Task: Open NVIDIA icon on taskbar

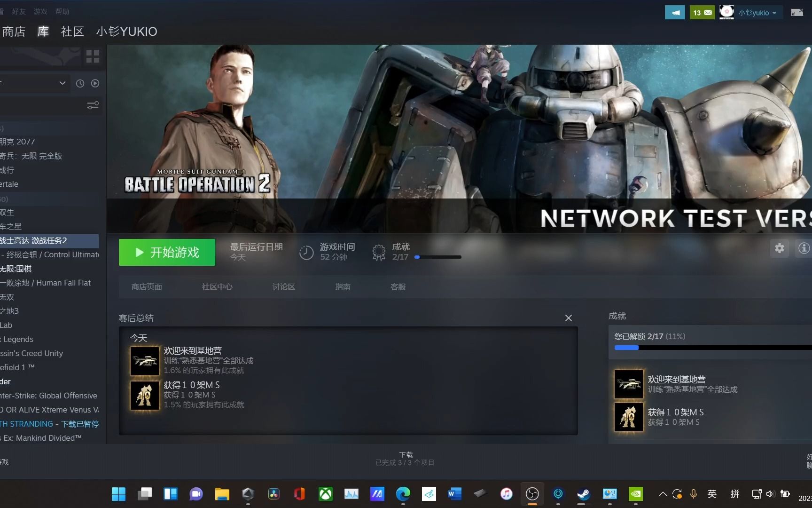Action: point(635,494)
